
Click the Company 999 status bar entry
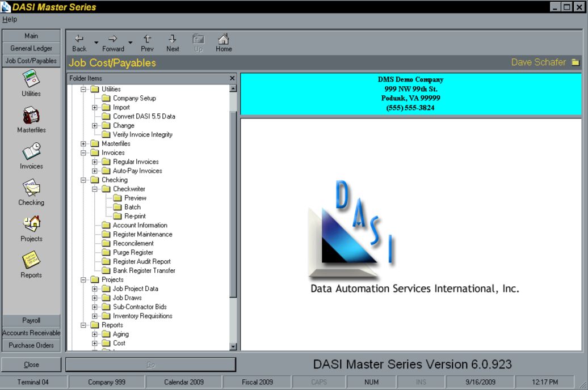[x=107, y=382]
